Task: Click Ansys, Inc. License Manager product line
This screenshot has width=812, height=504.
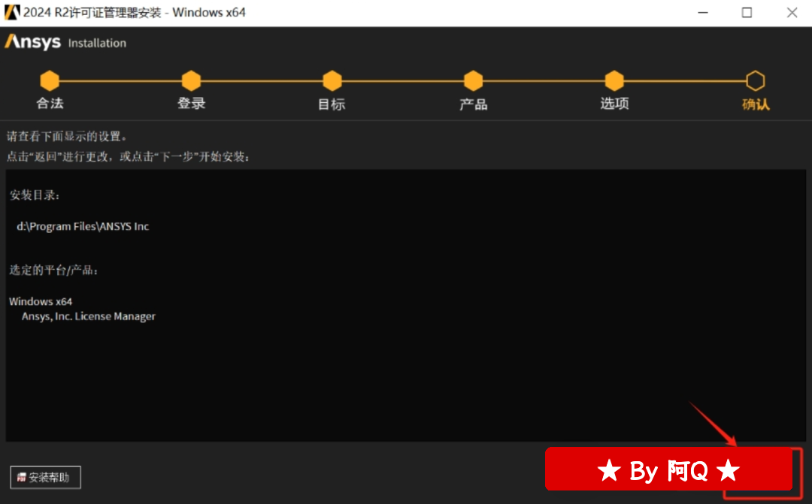Action: click(88, 316)
